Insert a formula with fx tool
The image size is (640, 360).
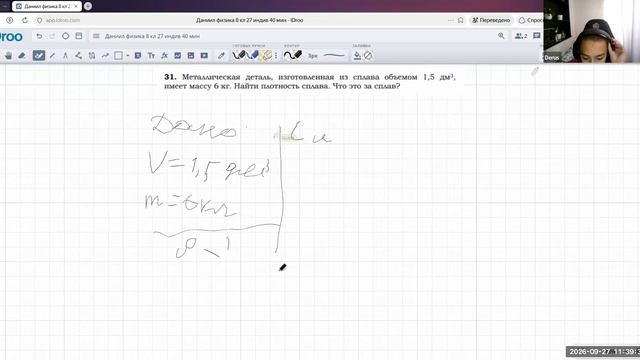click(x=164, y=56)
